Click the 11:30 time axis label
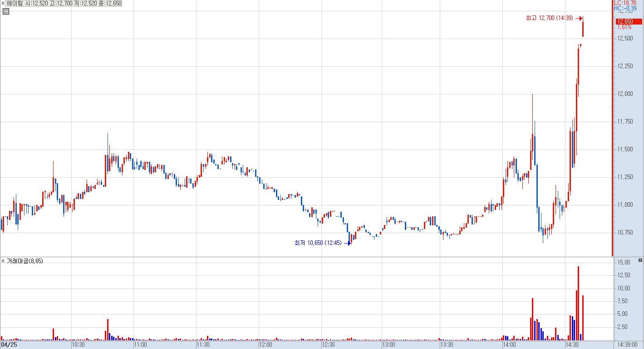 [x=203, y=345]
